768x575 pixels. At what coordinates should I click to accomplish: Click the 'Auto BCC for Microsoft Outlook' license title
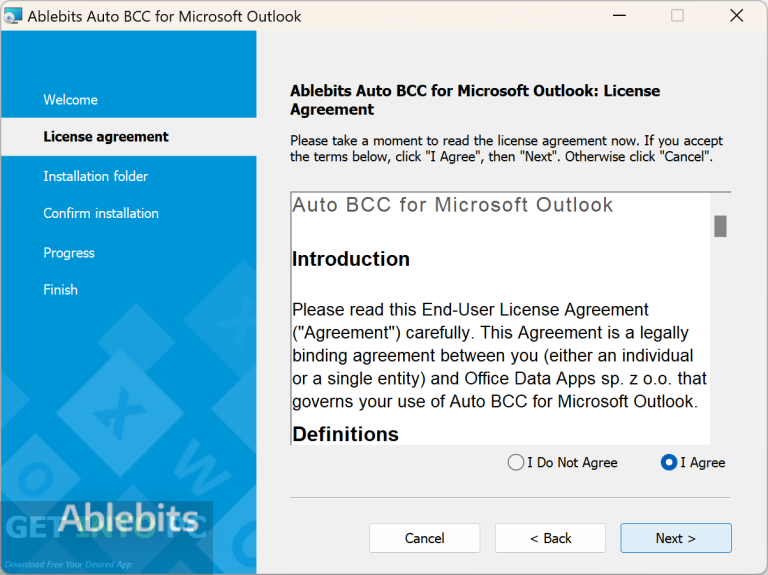coord(452,204)
